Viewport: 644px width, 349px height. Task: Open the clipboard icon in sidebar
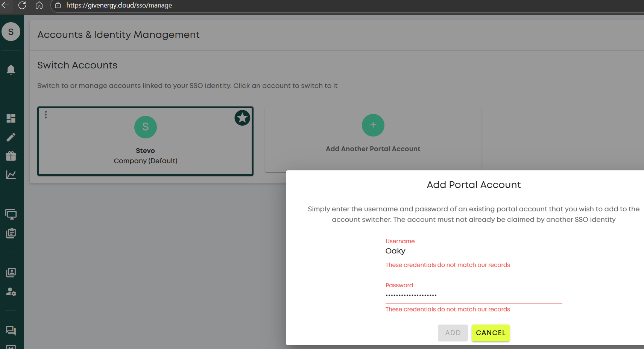11,233
